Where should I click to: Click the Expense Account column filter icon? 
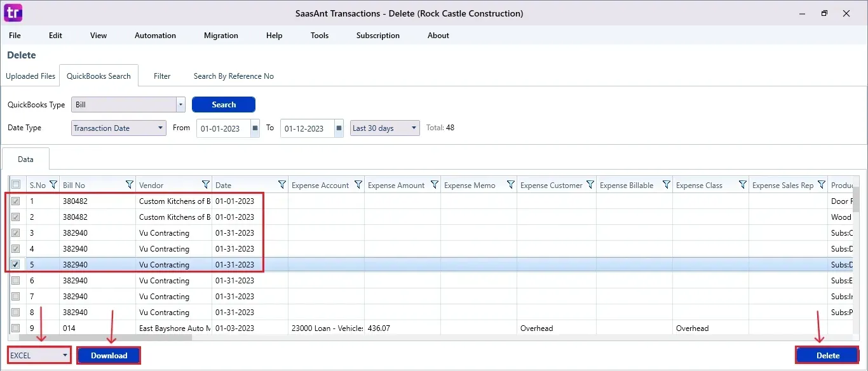point(358,185)
